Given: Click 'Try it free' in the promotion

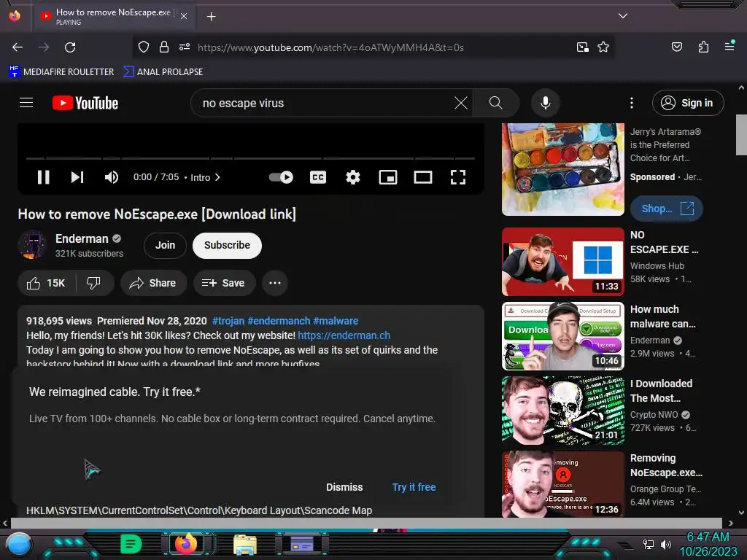Looking at the screenshot, I should tap(414, 487).
